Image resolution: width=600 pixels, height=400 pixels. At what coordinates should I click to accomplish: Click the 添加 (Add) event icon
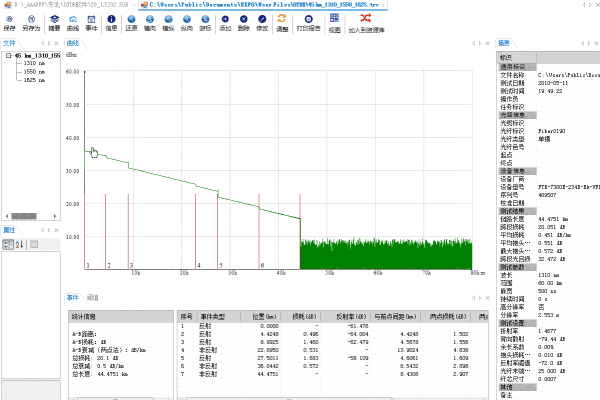(x=220, y=22)
